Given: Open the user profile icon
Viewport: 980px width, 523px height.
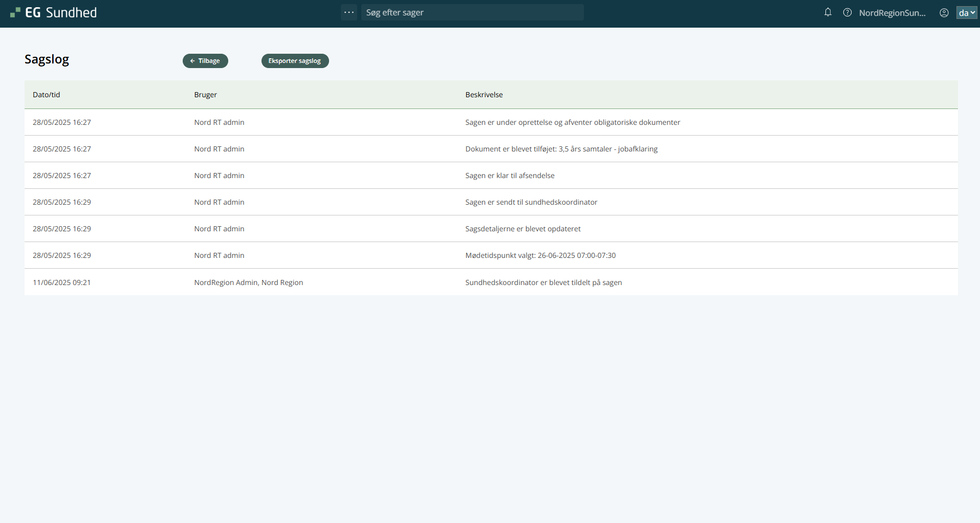Looking at the screenshot, I should (x=944, y=13).
